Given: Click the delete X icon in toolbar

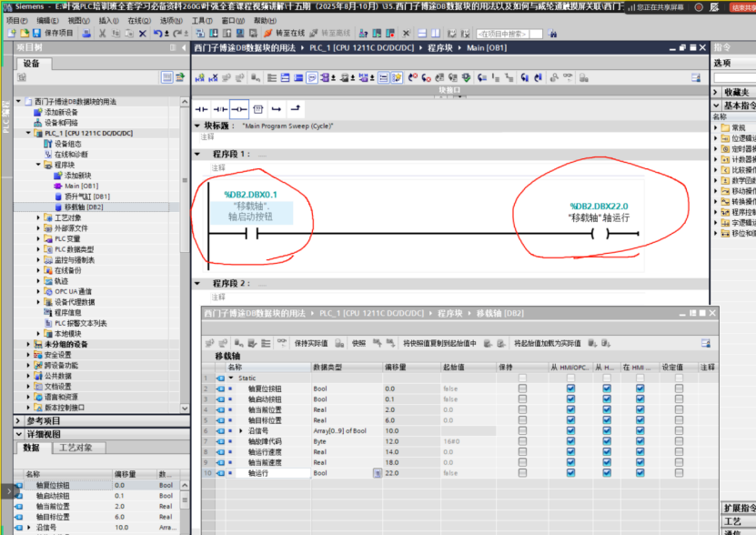Looking at the screenshot, I should pyautogui.click(x=142, y=34).
